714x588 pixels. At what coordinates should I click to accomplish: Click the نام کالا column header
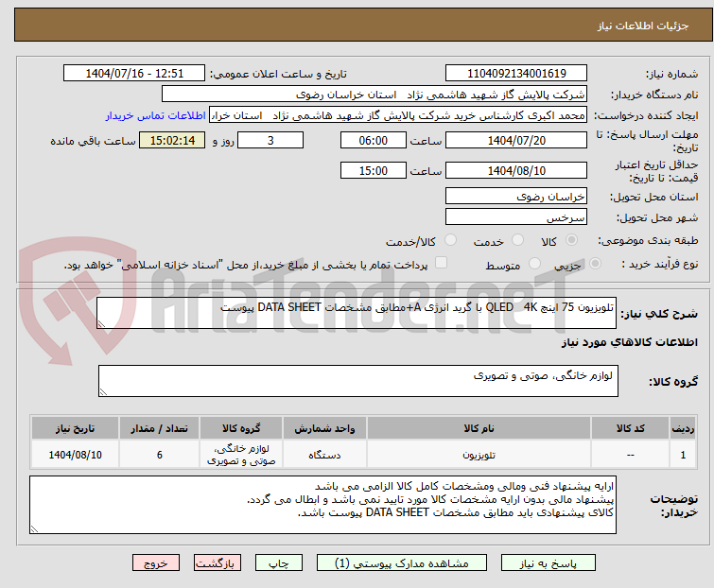479,428
